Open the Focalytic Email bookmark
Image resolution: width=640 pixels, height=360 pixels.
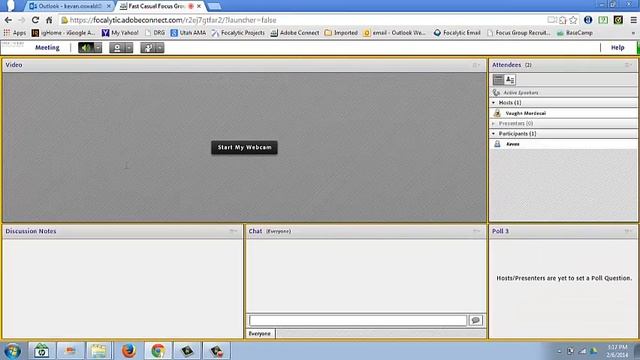(x=457, y=33)
